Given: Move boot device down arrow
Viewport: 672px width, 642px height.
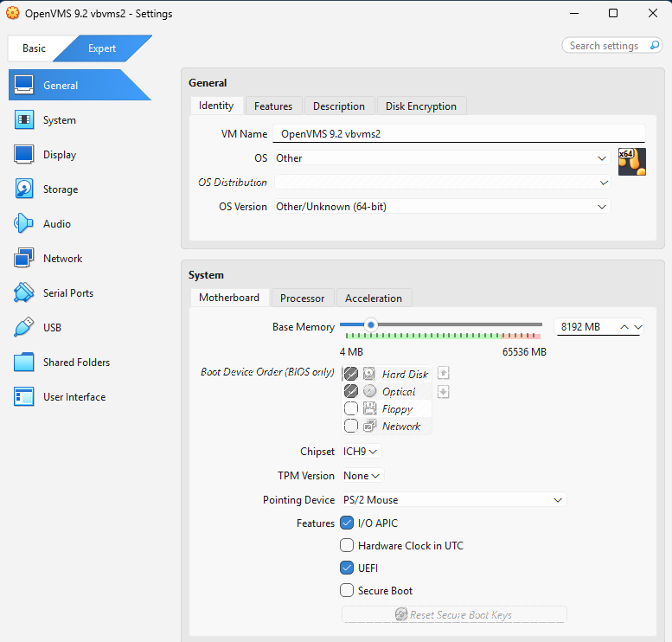Looking at the screenshot, I should 443,392.
